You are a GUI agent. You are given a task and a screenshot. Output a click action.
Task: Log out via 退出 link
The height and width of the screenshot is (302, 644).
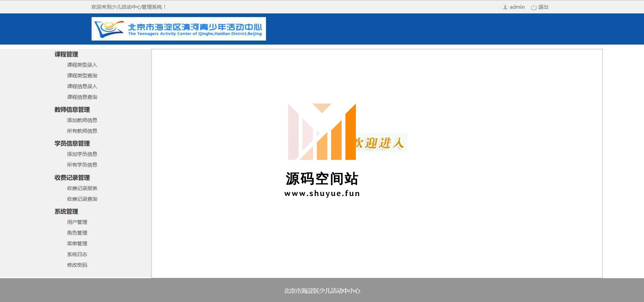point(543,7)
